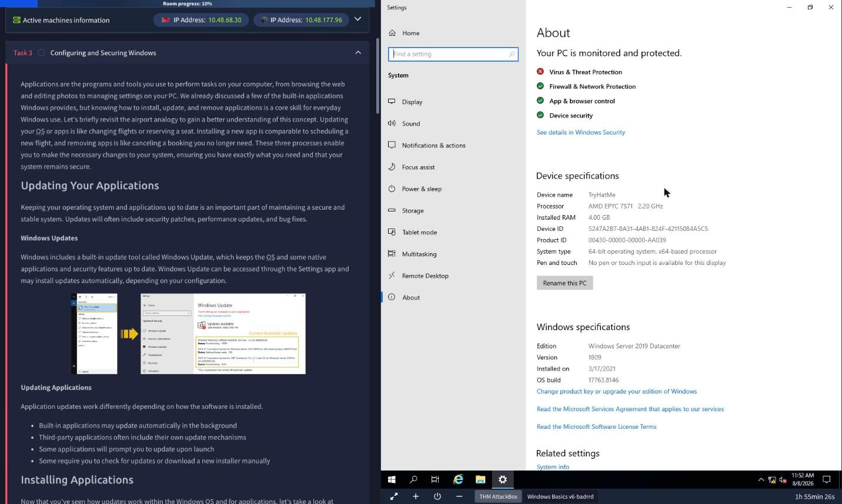Viewport: 842px width, 504px height.
Task: Click the Sound speaker icon in sidebar
Action: pyautogui.click(x=392, y=123)
